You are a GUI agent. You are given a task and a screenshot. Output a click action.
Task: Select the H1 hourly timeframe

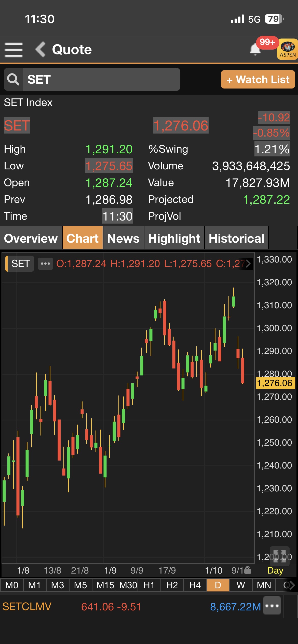tap(149, 585)
